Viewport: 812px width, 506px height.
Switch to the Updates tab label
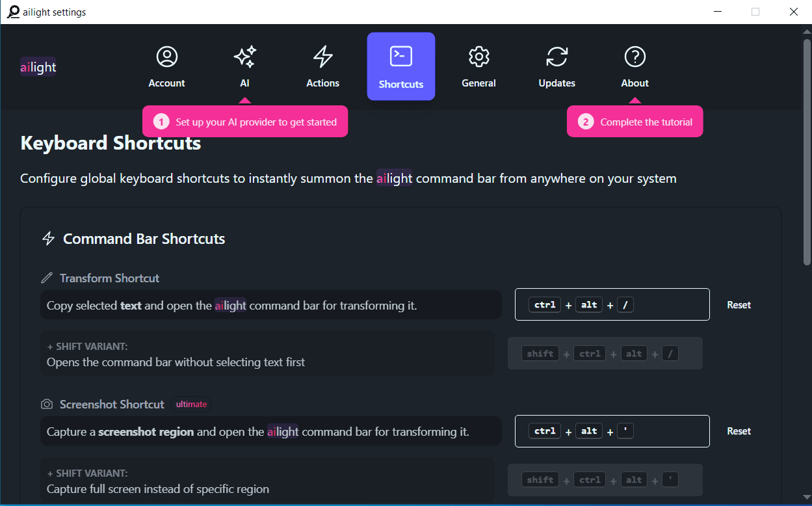[x=557, y=83]
